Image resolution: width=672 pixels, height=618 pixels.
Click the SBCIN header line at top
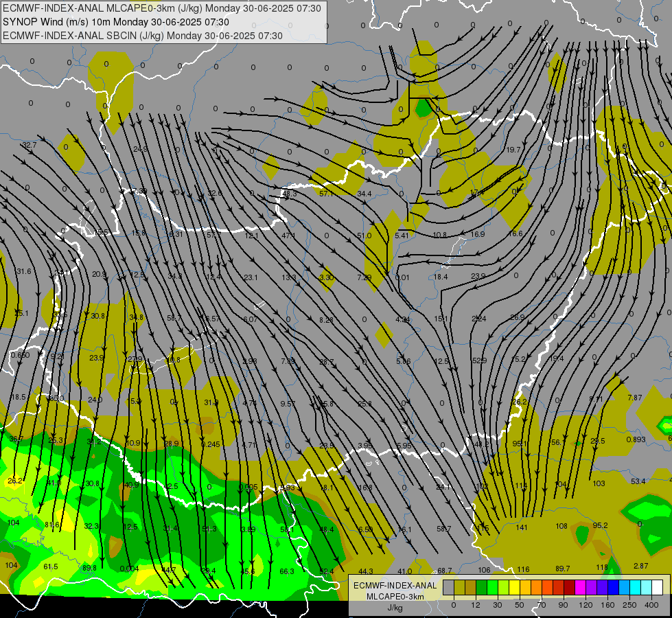(143, 36)
